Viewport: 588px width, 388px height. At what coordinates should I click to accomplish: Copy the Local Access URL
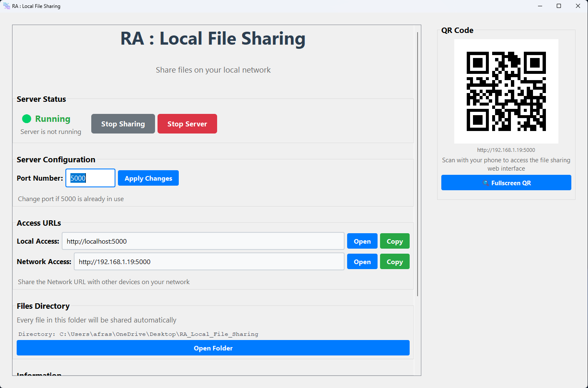[394, 241]
